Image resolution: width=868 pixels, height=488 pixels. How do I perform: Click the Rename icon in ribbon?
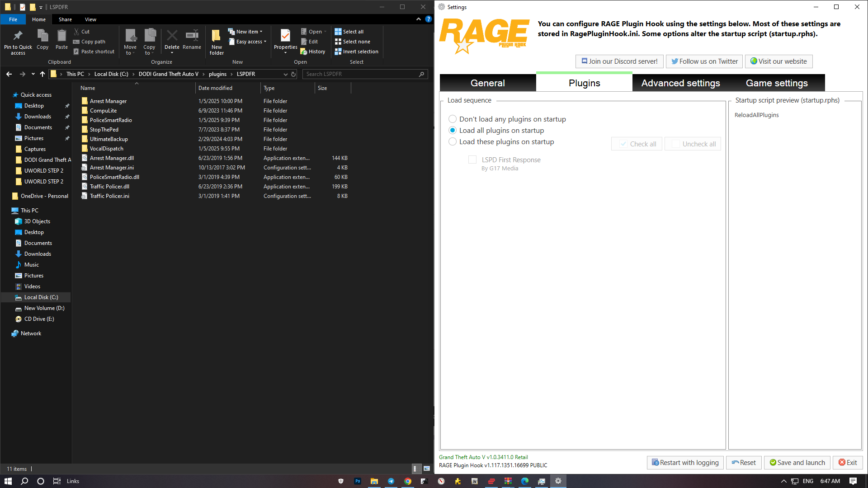[192, 36]
